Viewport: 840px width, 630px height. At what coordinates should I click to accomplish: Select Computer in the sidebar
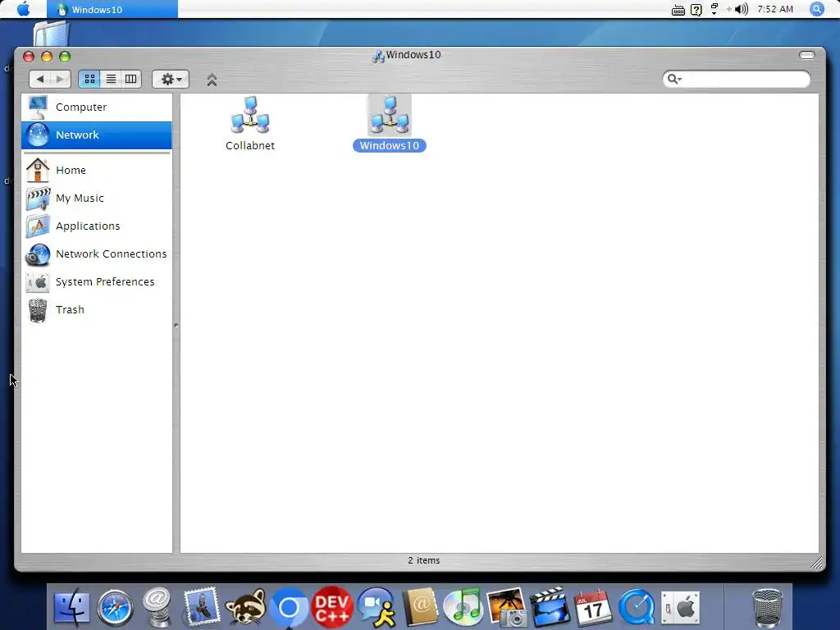pyautogui.click(x=97, y=107)
